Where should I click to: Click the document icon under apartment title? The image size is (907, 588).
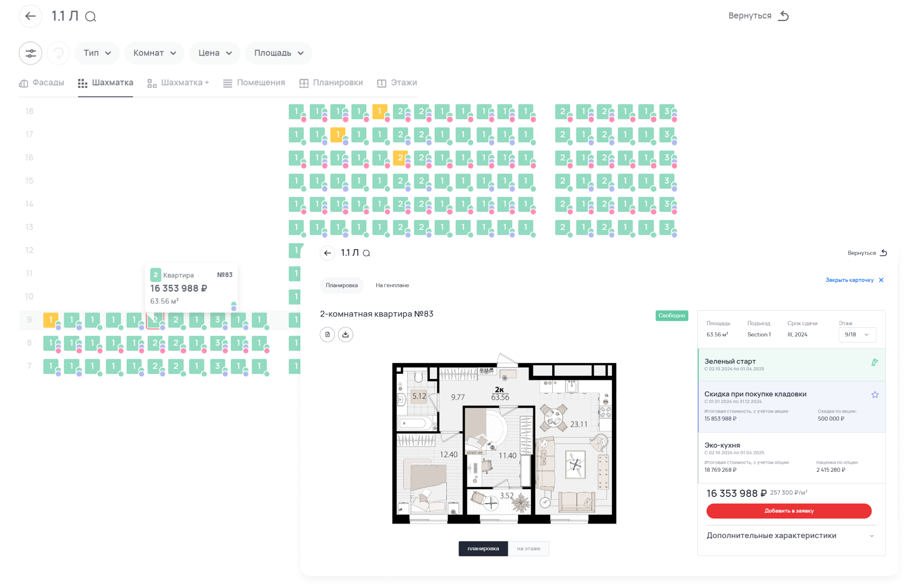pos(327,334)
